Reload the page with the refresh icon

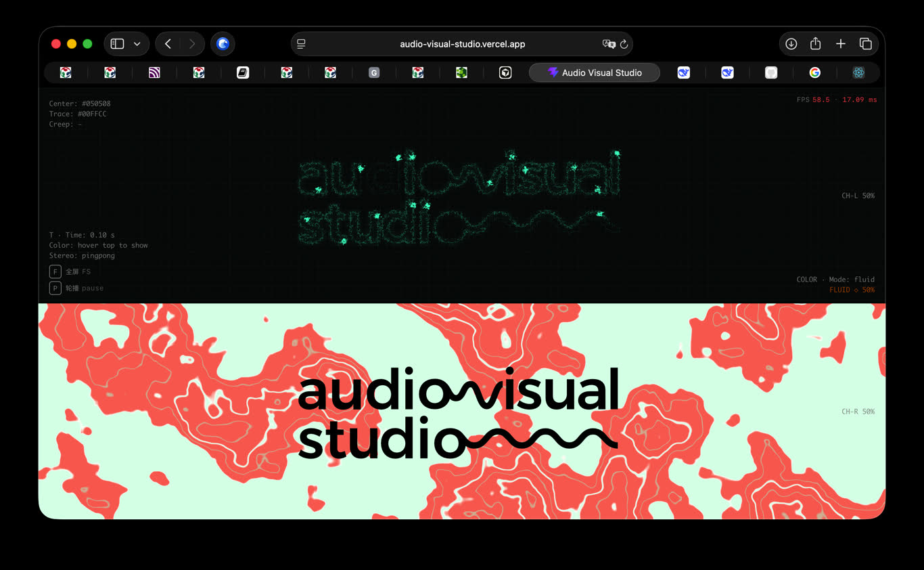pyautogui.click(x=624, y=44)
